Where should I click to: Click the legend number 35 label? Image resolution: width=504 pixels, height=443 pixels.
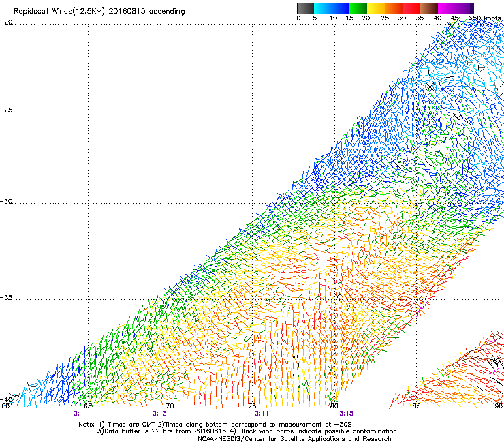(x=420, y=18)
